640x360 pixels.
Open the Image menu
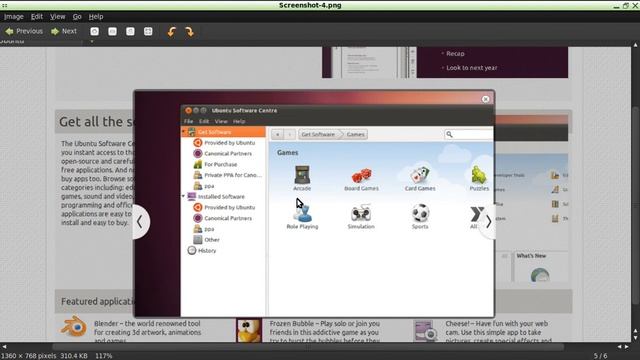(13, 17)
